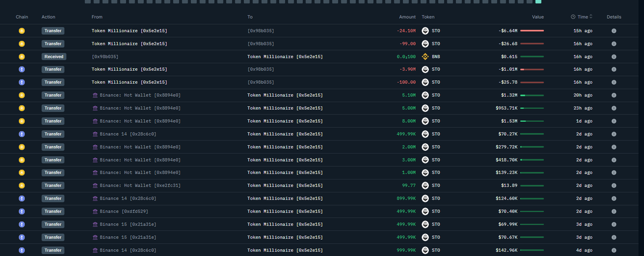Click STO token icon in 8.00M row
This screenshot has width=644, height=256.
tap(426, 121)
